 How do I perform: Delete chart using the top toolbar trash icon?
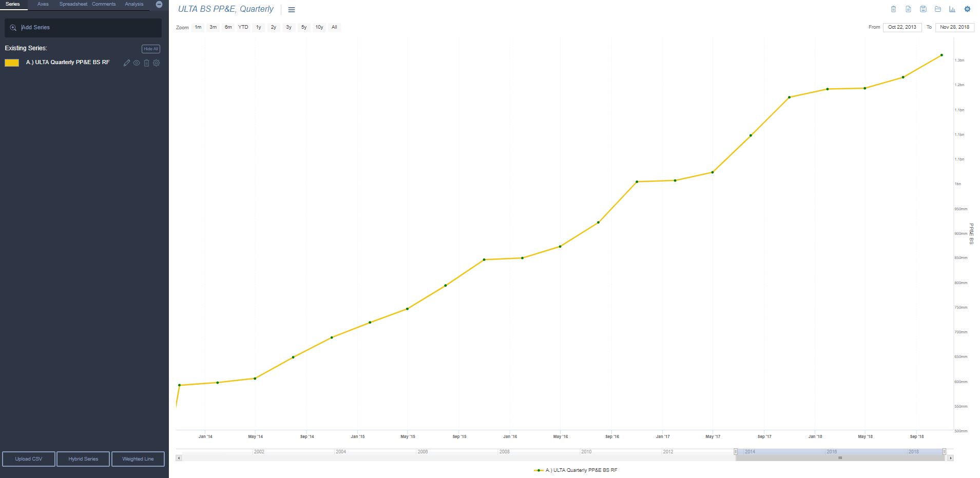point(893,9)
